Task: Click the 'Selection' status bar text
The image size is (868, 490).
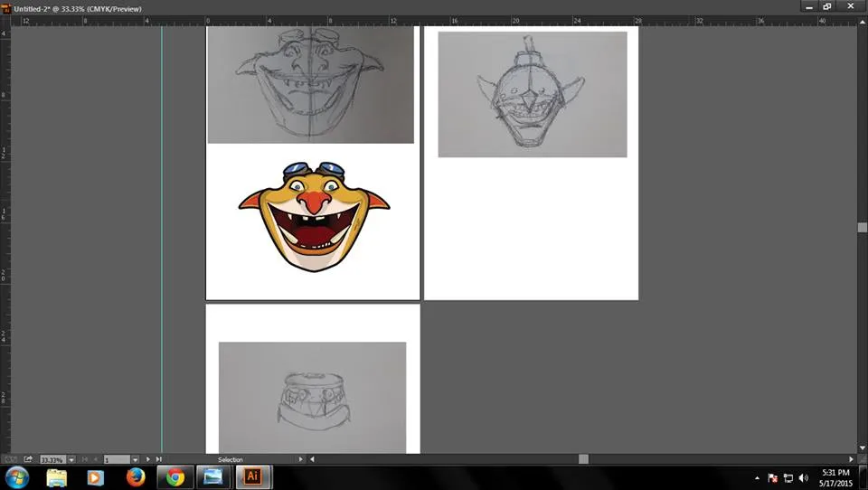Action: tap(231, 459)
